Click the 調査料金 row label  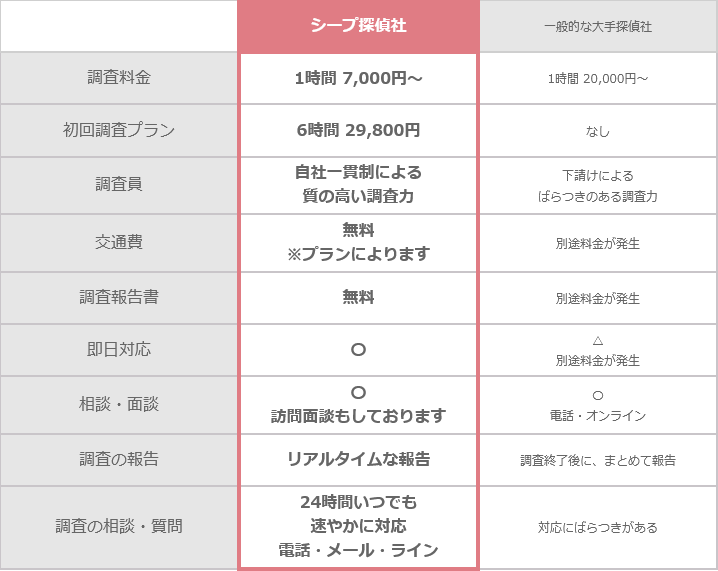[x=119, y=77]
